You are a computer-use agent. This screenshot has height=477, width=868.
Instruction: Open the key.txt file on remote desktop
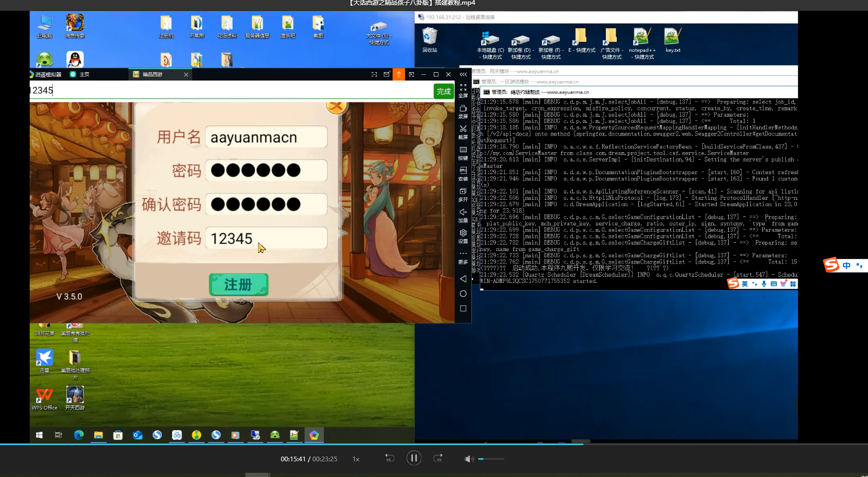(x=673, y=41)
